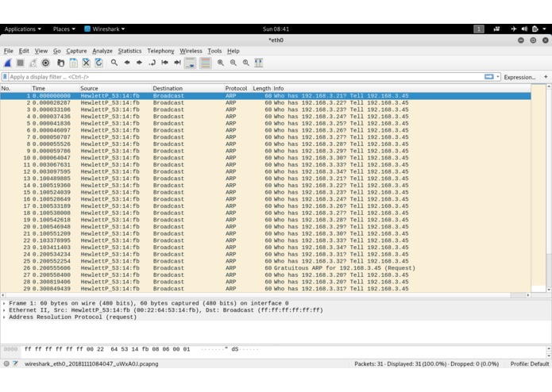Screen dimensions: 552x392
Task: Restart the current capture
Action: [33, 63]
